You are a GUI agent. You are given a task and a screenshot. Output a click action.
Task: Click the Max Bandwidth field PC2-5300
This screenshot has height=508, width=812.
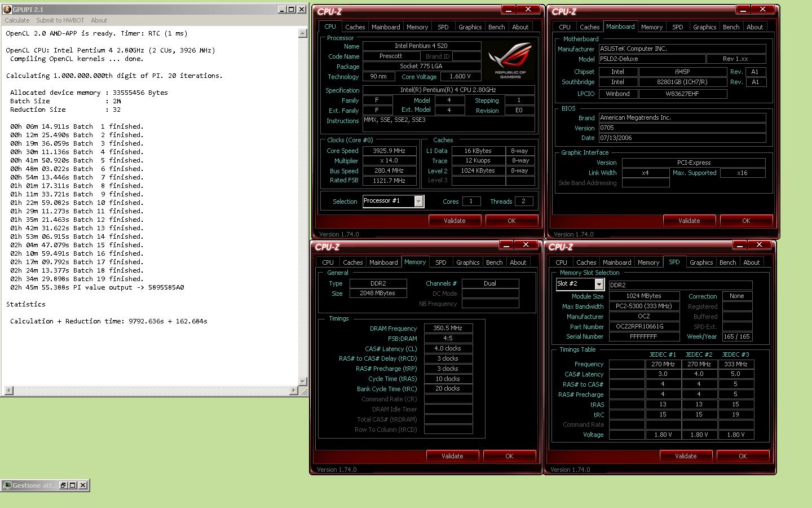point(643,306)
